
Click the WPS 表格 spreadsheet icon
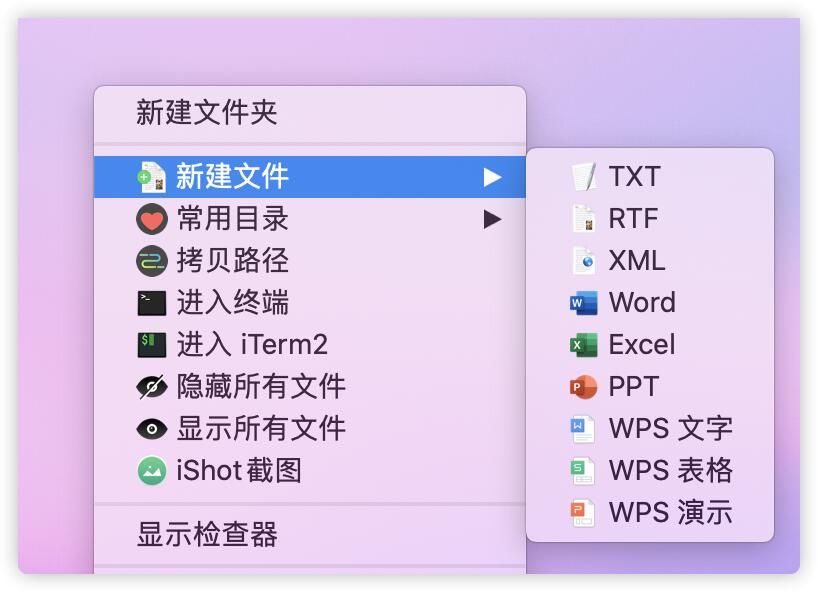click(583, 470)
